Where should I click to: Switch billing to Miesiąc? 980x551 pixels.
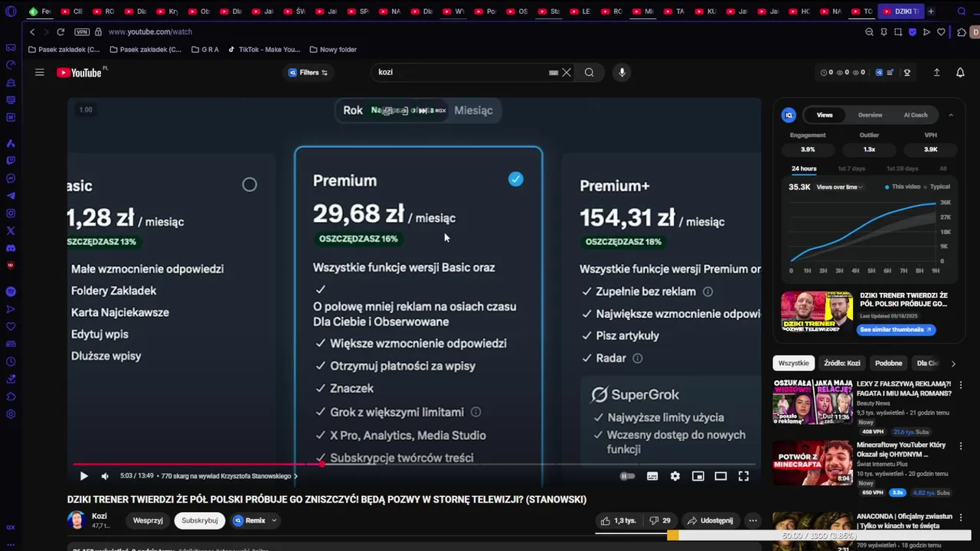coord(473,110)
